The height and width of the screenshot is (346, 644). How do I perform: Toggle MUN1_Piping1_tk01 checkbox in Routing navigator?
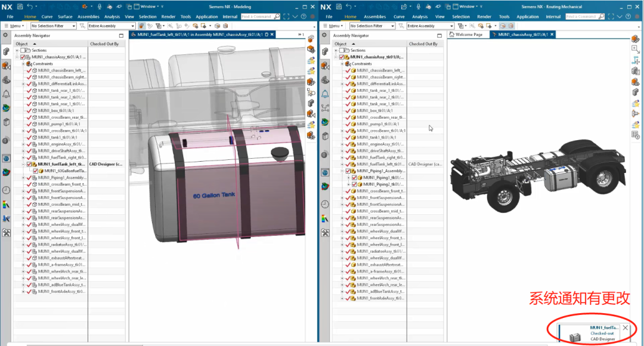[354, 178]
